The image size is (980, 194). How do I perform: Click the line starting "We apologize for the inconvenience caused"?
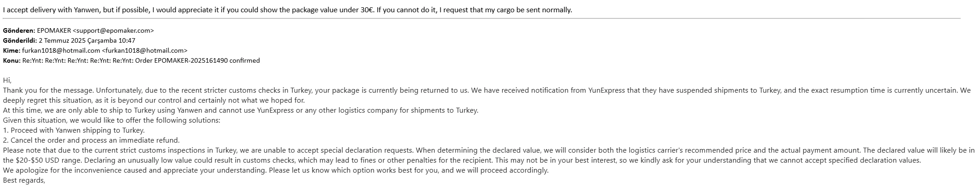pos(275,170)
